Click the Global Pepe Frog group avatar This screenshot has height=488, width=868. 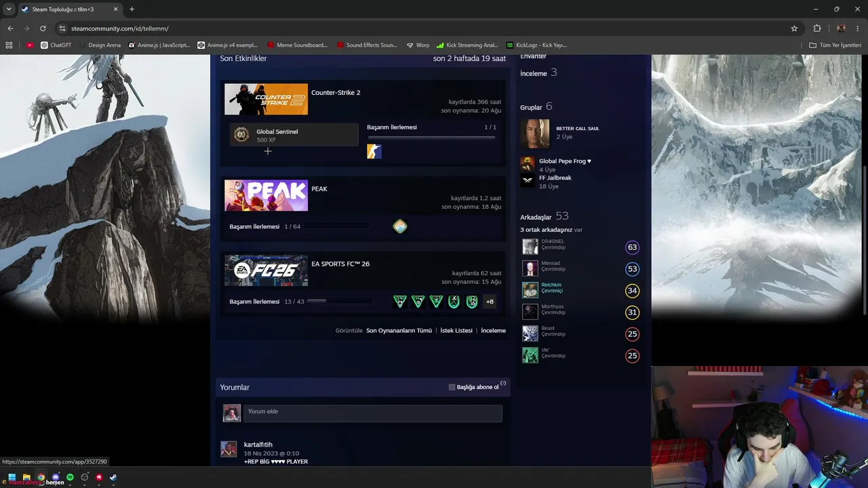[x=528, y=164]
